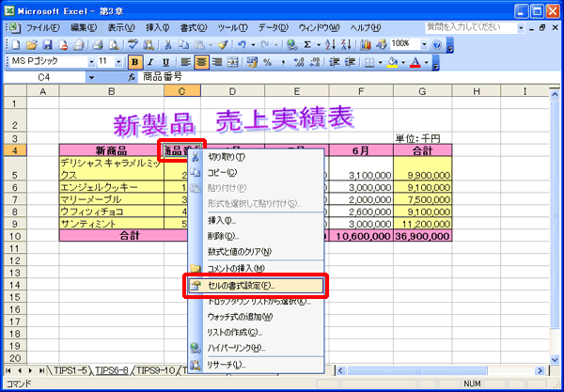
Task: Click the Decrease Indent icon
Action: pyautogui.click(x=334, y=63)
